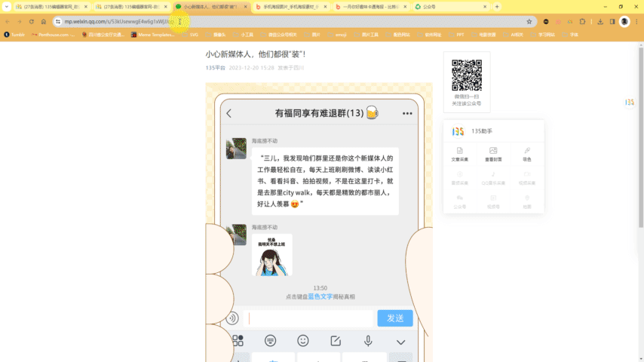Viewport: 644px width, 362px height.
Task: Open the browser home page
Action: (x=44, y=21)
